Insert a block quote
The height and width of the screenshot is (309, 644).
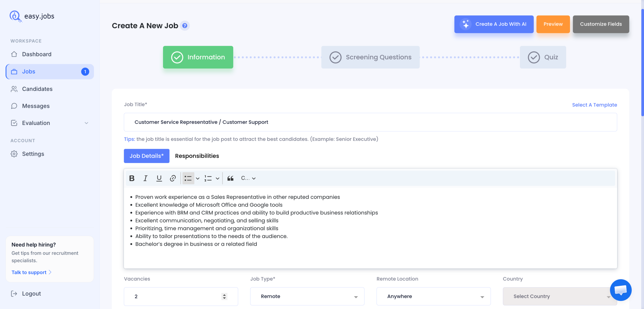click(x=230, y=178)
